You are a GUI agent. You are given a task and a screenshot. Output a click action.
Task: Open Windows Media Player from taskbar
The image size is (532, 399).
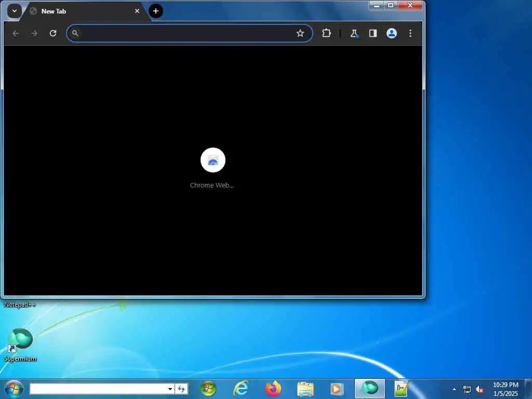point(337,389)
